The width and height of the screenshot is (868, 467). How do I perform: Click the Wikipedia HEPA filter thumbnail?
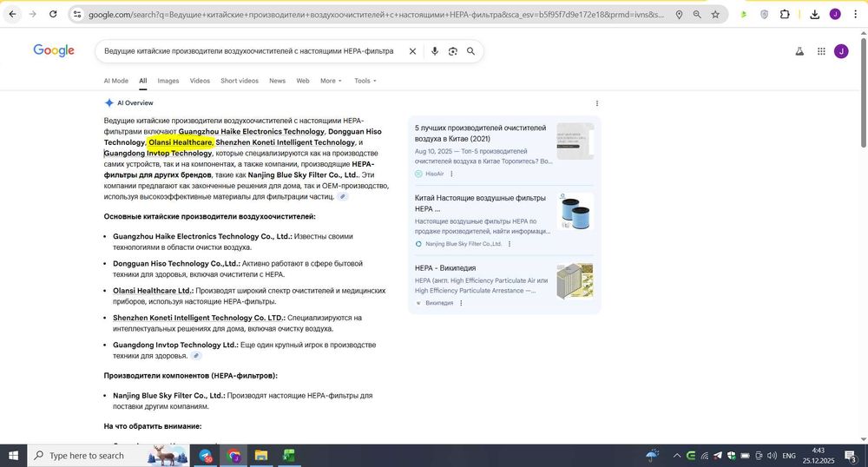point(575,281)
